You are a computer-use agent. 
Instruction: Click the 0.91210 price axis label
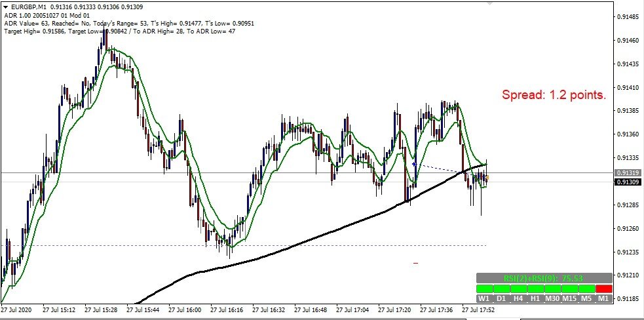pos(629,275)
